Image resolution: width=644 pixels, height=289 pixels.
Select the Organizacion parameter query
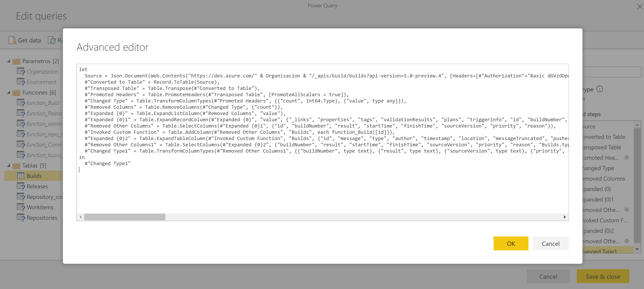point(42,72)
